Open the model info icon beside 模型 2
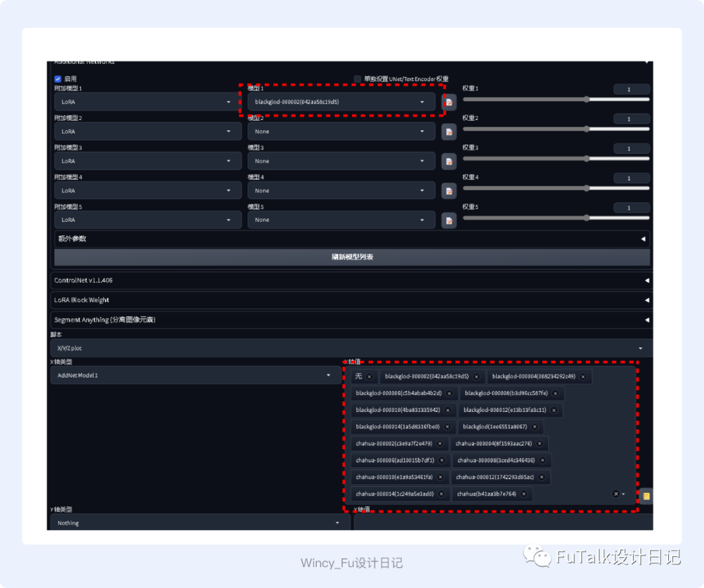 point(448,132)
